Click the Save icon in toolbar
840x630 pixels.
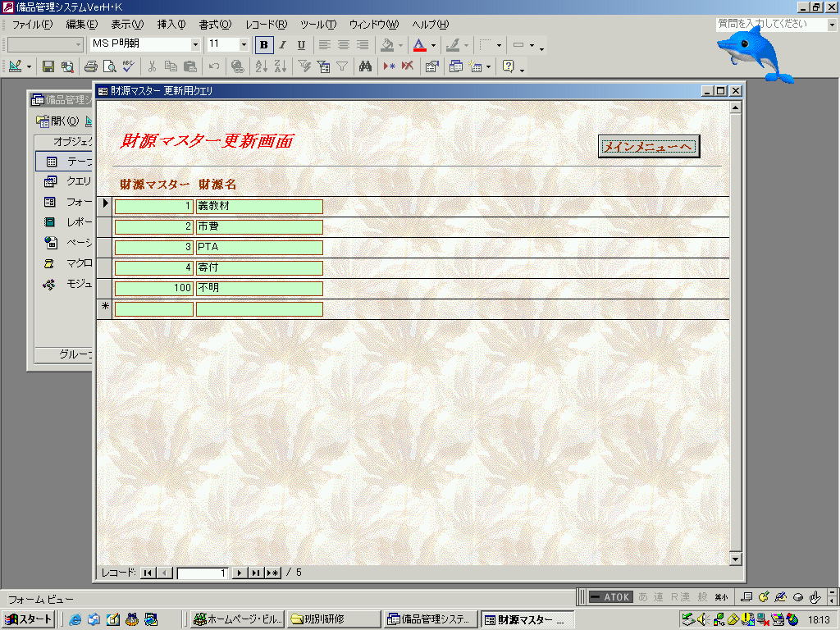(48, 66)
